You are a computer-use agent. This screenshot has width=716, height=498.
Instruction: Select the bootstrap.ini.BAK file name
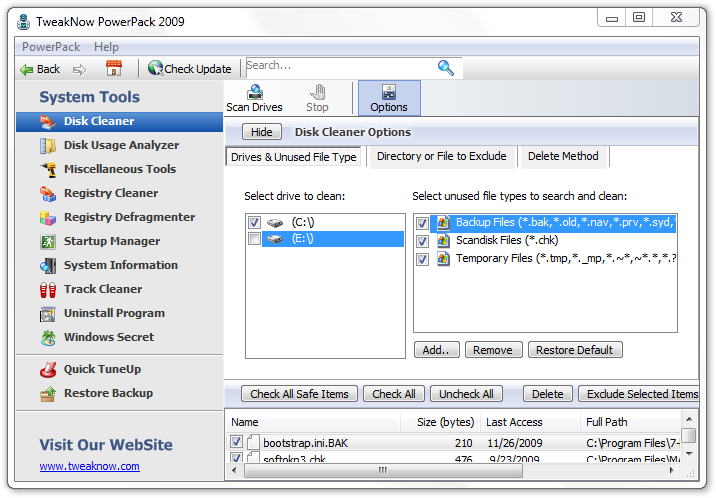click(x=305, y=443)
